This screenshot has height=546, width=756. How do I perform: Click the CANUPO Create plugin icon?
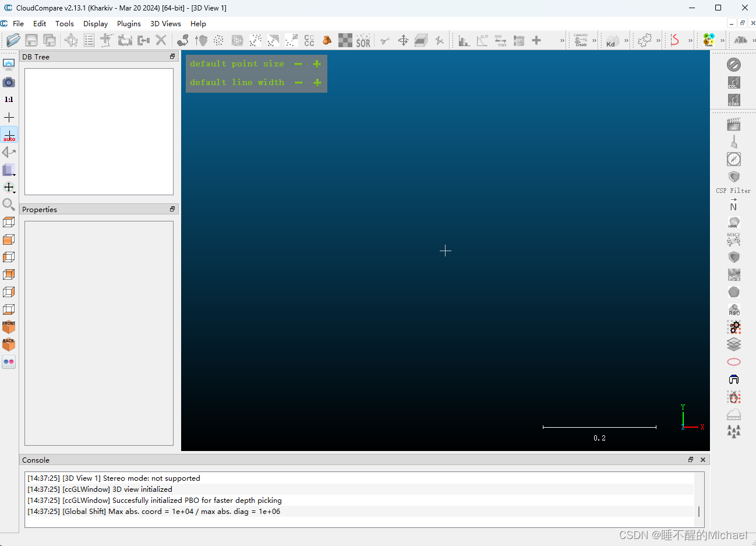click(581, 40)
